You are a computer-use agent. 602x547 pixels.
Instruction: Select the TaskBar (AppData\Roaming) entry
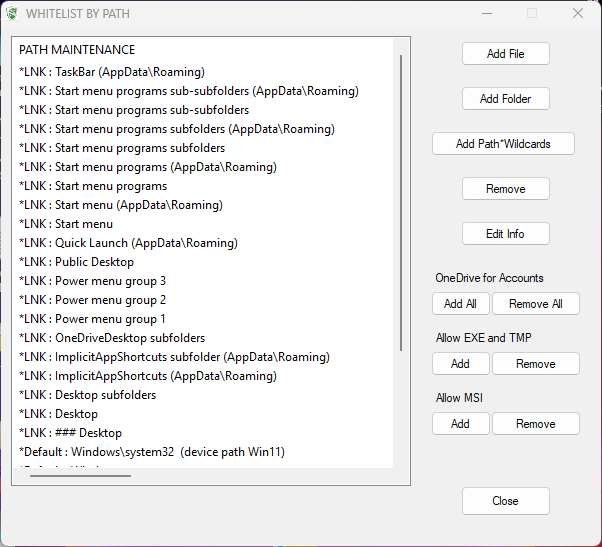(112, 72)
